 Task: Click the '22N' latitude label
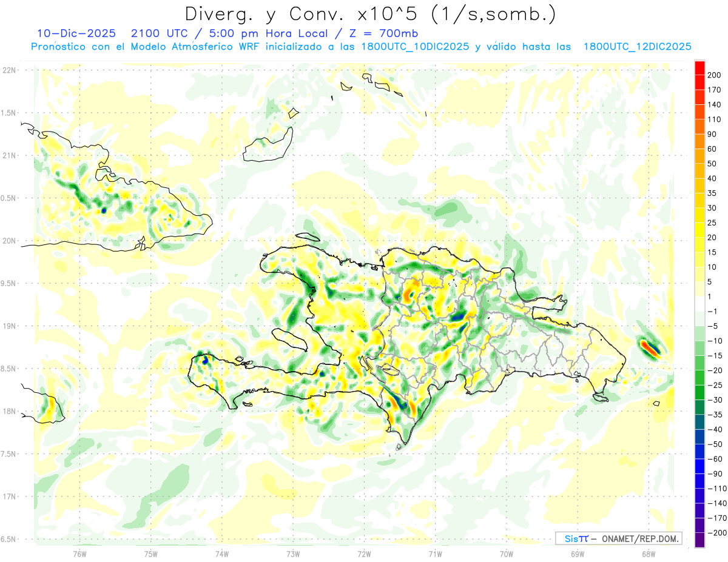(x=8, y=70)
